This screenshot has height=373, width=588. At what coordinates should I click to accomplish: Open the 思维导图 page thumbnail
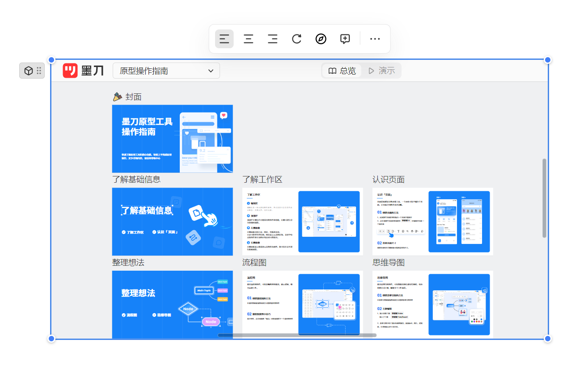[x=433, y=304]
